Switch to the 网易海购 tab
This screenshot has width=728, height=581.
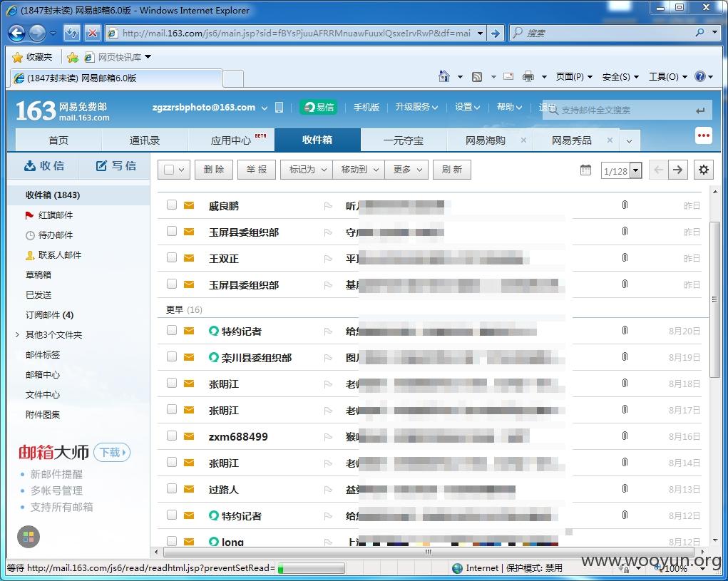tap(485, 140)
